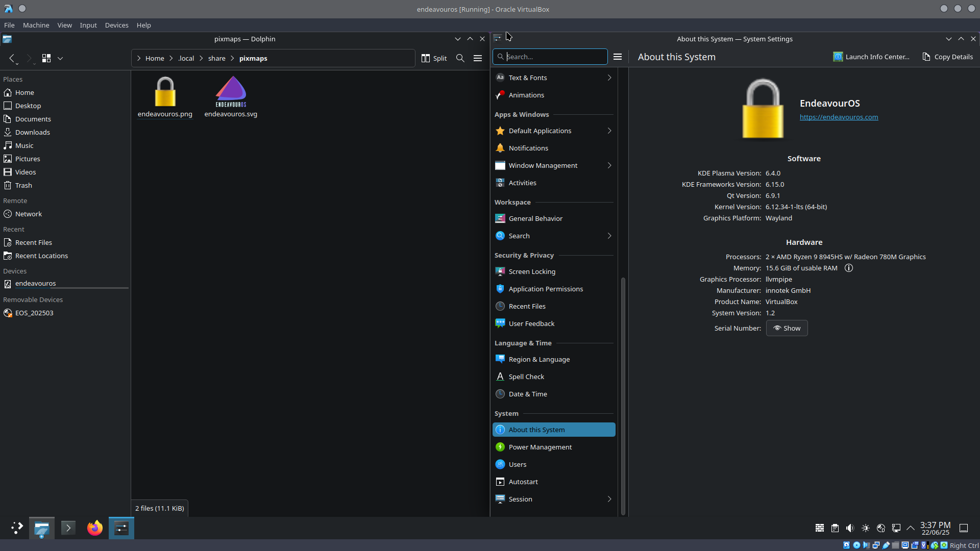Click the Dolphin search magnifier icon
Image resolution: width=980 pixels, height=551 pixels.
(460, 58)
